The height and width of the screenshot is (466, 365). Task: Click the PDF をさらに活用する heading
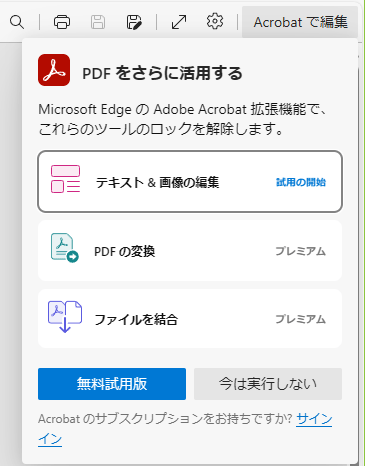click(162, 74)
